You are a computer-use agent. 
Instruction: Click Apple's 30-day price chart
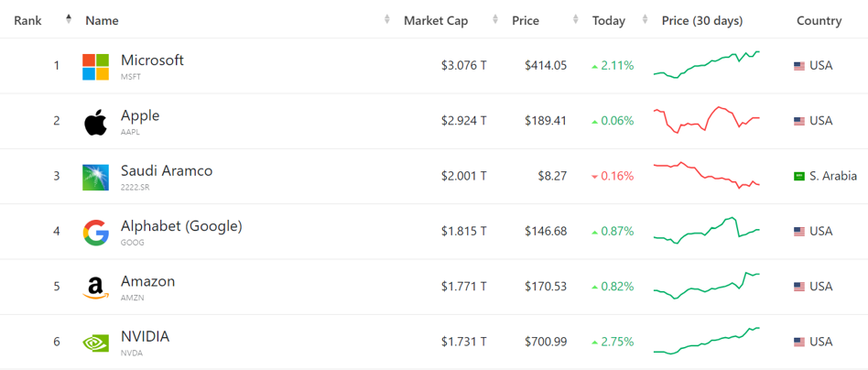click(706, 120)
